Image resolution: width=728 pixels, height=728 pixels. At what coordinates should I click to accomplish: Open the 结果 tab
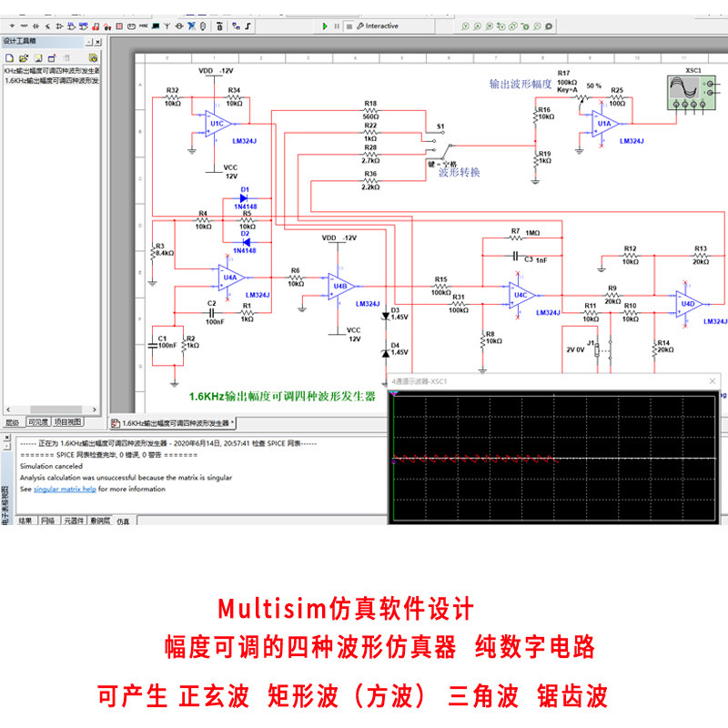click(25, 521)
